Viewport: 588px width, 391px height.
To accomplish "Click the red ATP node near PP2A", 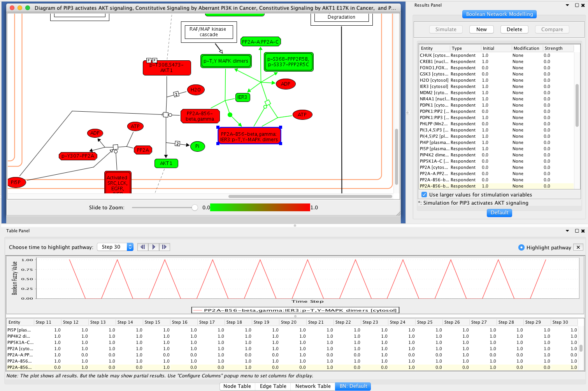I will (135, 126).
